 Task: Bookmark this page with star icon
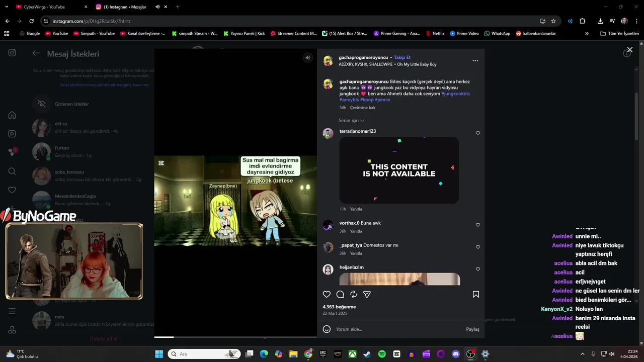coord(553,21)
